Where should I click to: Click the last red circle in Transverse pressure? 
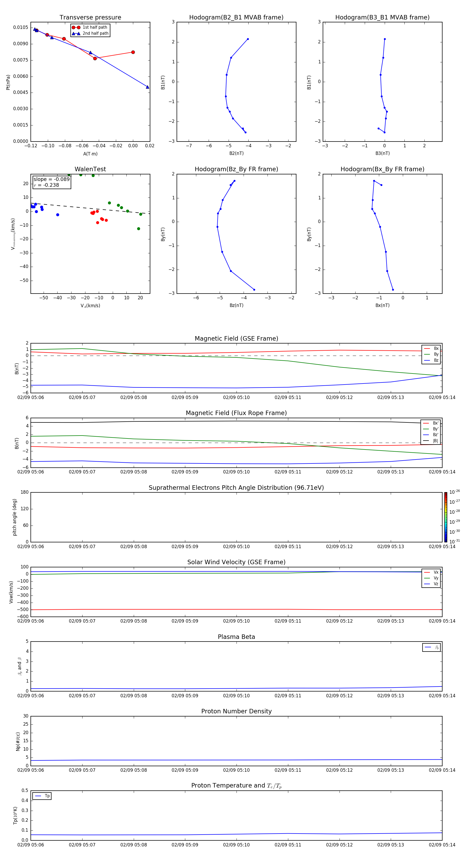133,52
